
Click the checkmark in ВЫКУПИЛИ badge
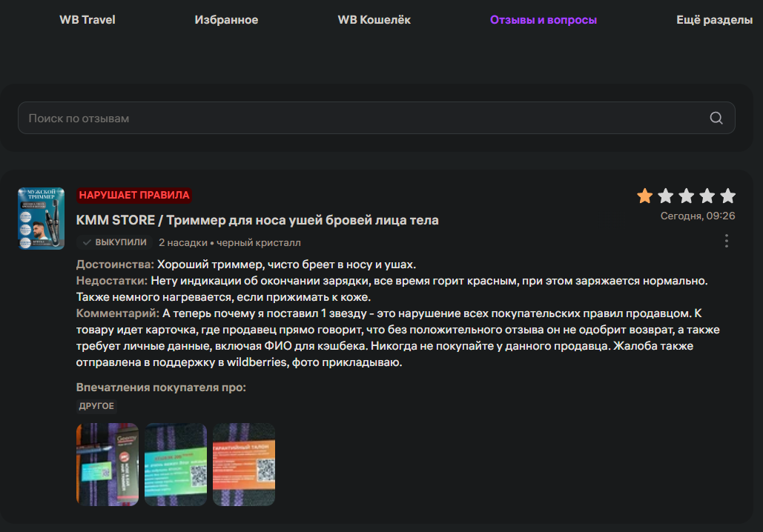click(x=87, y=242)
